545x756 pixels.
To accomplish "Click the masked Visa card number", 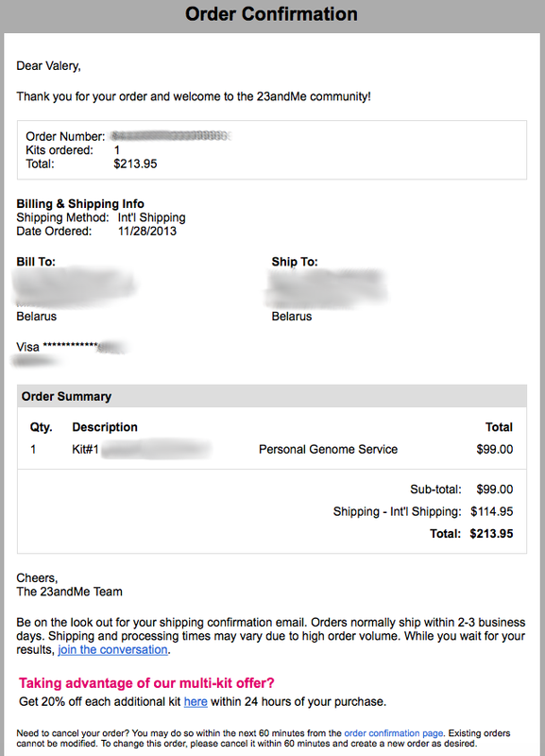I will 73,347.
